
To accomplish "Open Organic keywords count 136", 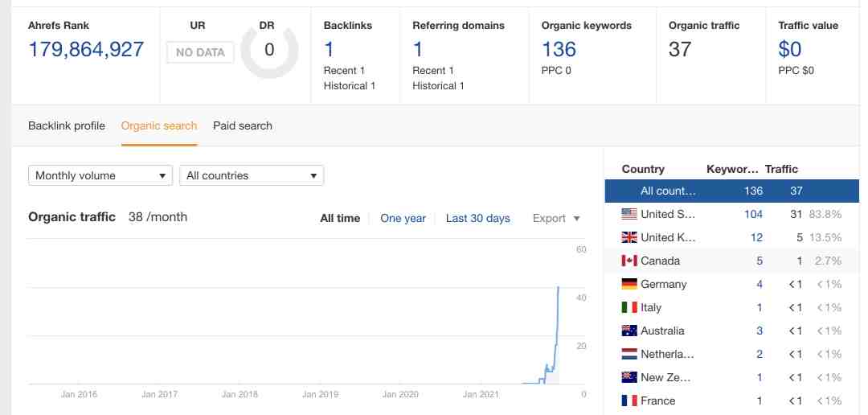I will [x=559, y=49].
